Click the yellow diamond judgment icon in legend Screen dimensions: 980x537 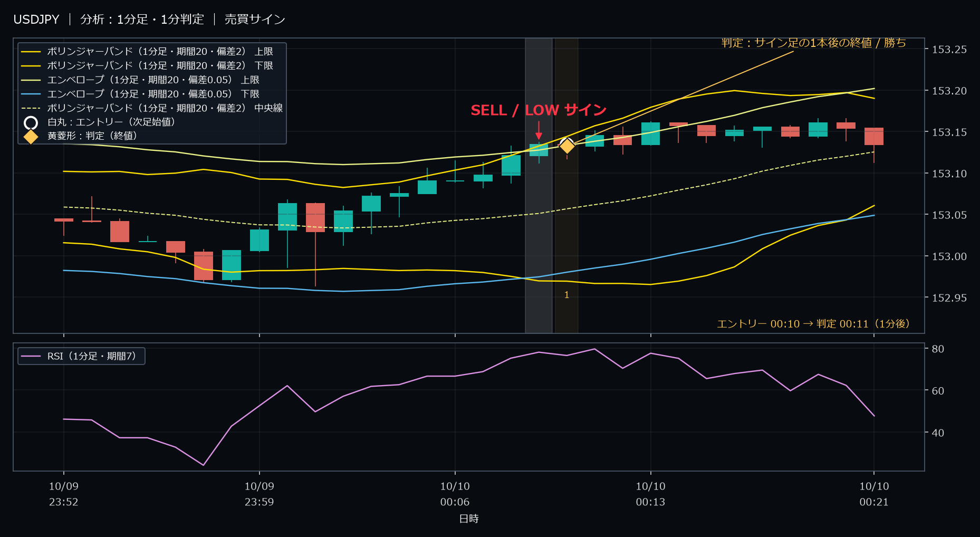31,137
